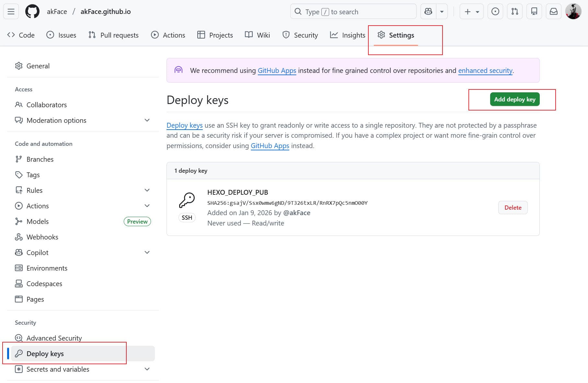Open the create new plus dropdown
The width and height of the screenshot is (588, 383).
(471, 12)
